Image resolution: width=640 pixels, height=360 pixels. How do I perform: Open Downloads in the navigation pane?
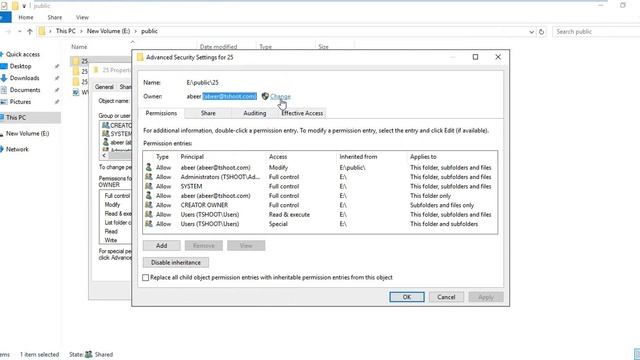point(24,78)
